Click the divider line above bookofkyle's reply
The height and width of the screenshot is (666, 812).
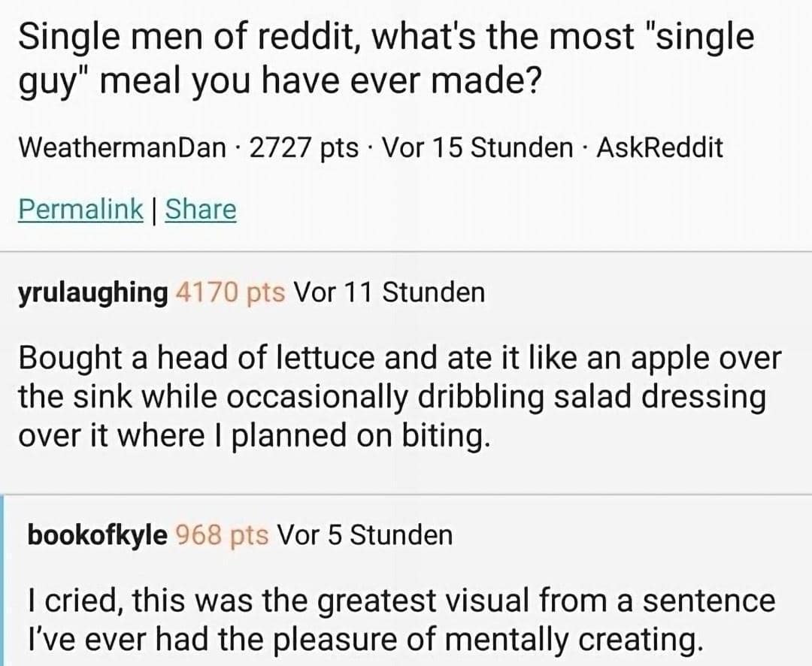tap(406, 494)
